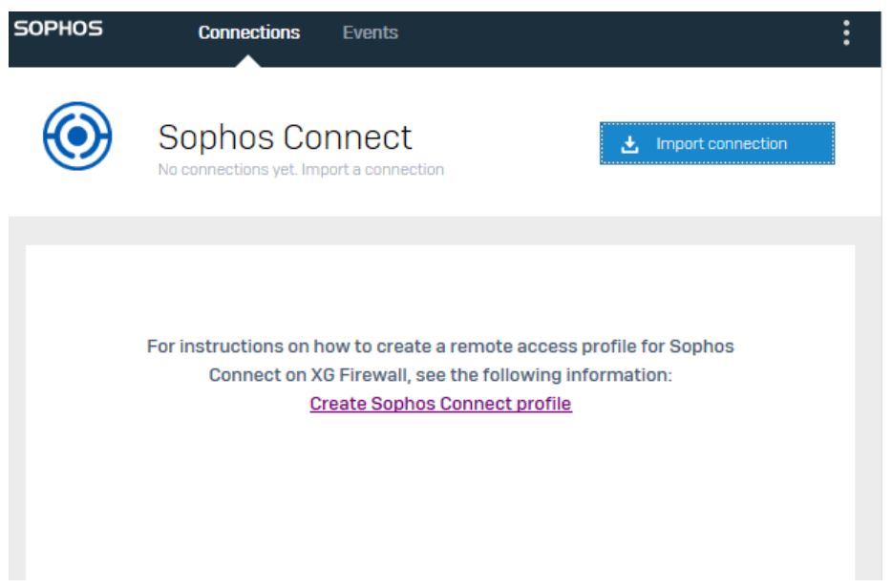
Task: Click the 'Connect on XG Firewall' instruction line
Action: (x=440, y=375)
